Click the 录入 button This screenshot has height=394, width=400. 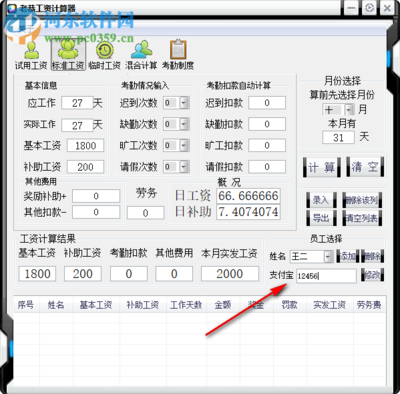(321, 200)
